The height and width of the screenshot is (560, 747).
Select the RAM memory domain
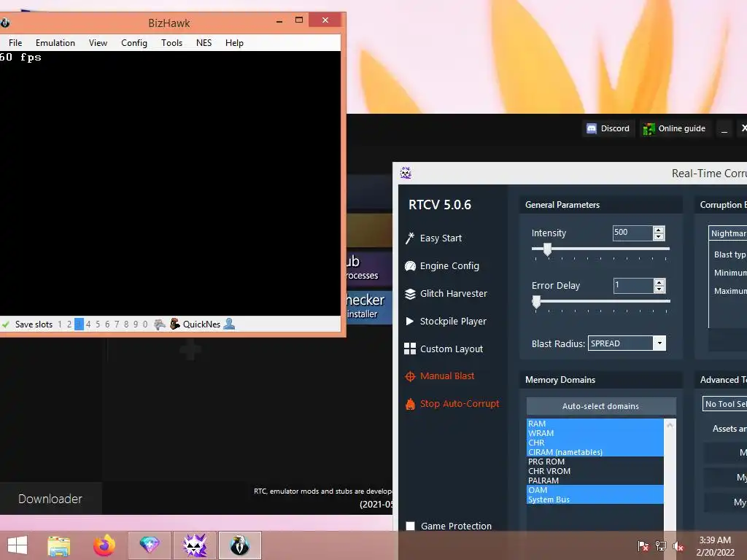pyautogui.click(x=595, y=424)
